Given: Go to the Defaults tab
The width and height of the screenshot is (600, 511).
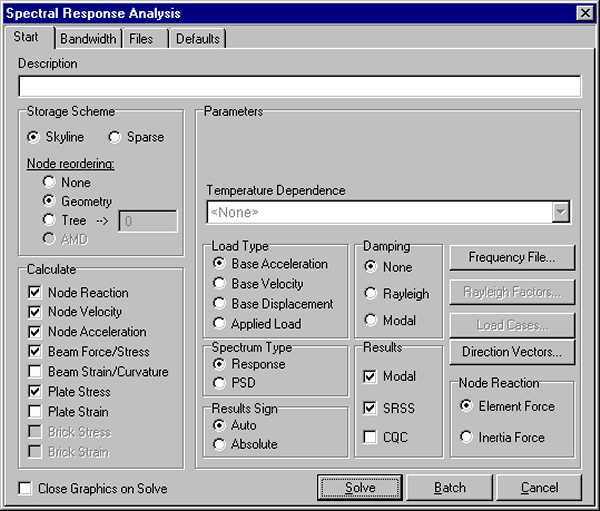Looking at the screenshot, I should coord(197,39).
